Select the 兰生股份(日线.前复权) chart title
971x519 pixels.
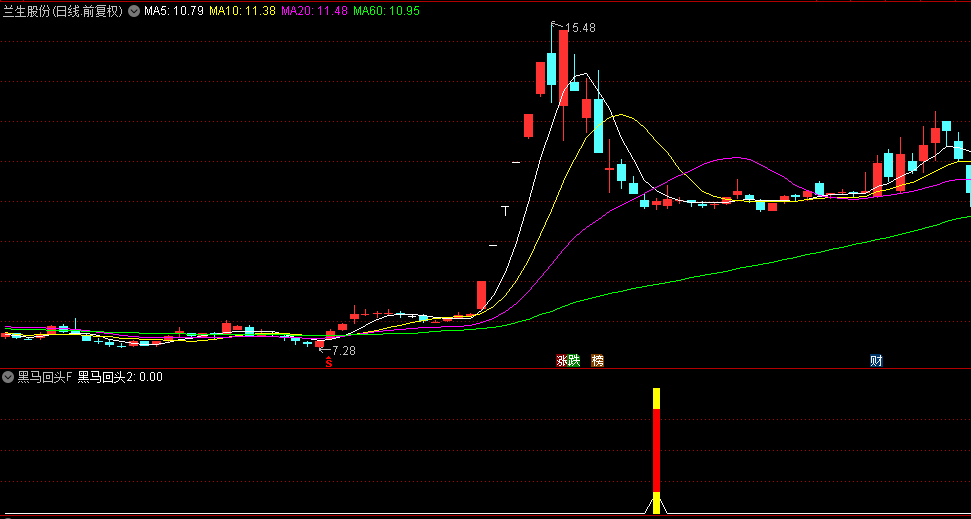pos(63,11)
